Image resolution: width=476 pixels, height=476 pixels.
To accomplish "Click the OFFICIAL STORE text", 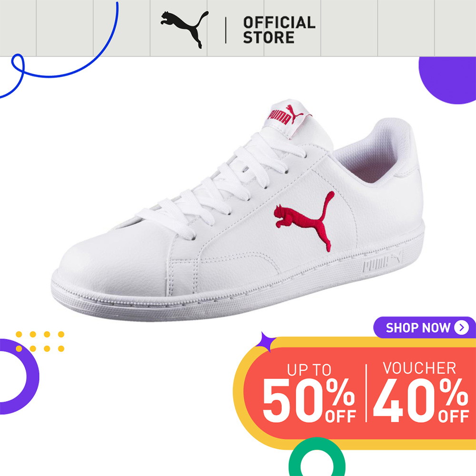I will [279, 30].
